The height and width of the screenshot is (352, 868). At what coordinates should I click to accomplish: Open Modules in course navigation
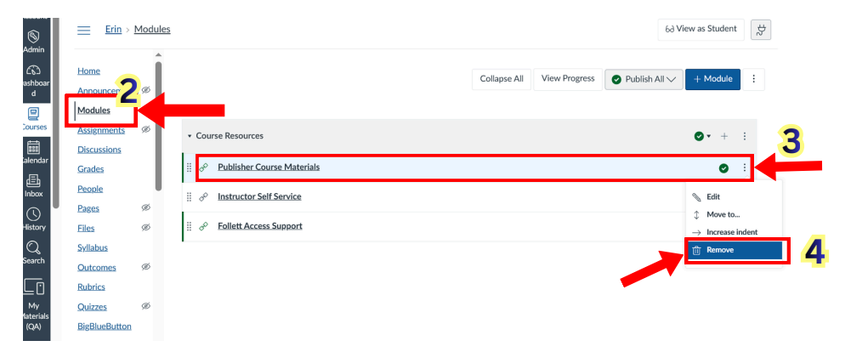94,111
